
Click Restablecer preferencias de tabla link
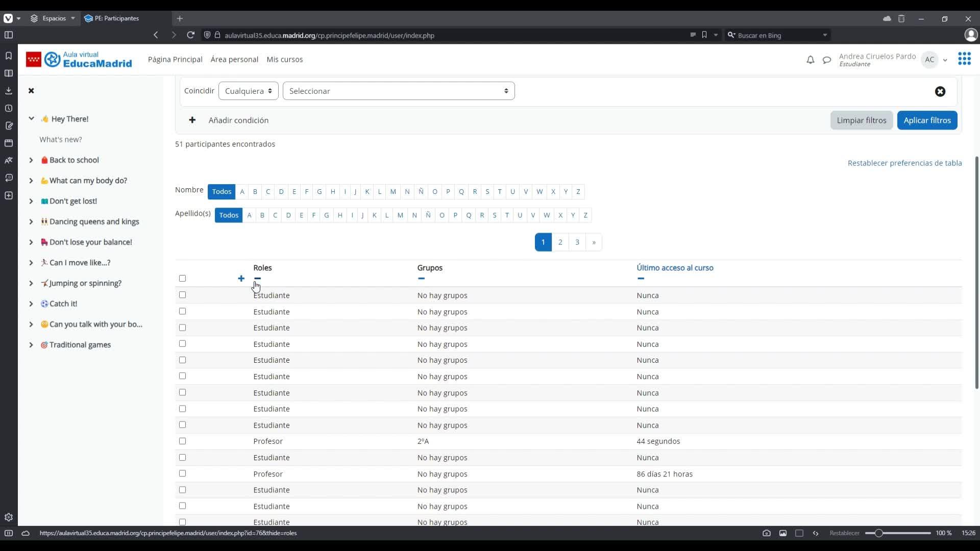tap(904, 163)
